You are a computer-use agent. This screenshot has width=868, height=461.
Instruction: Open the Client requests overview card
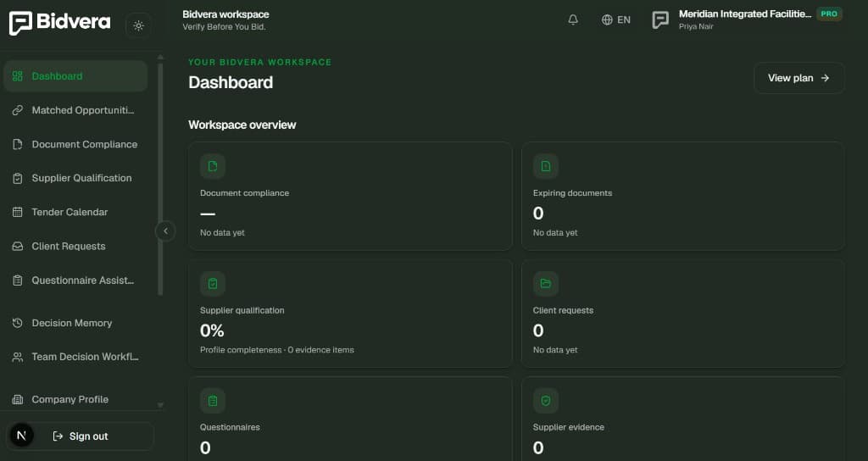click(683, 314)
